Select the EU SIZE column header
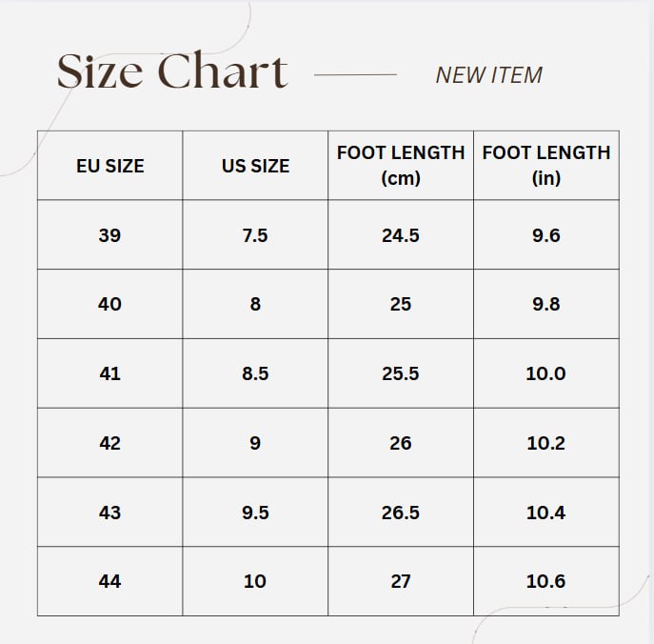This screenshot has height=644, width=654. tap(110, 166)
